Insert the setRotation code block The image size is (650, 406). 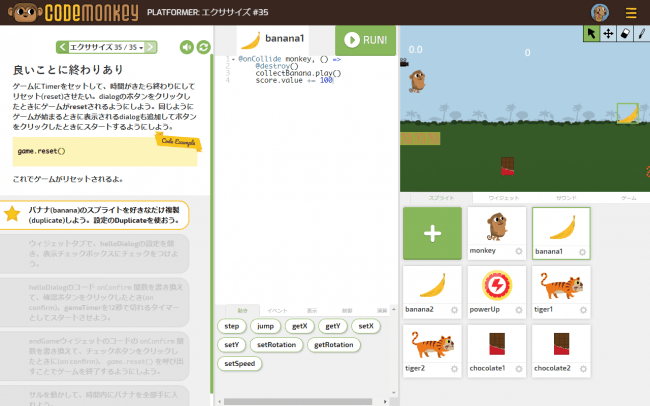pos(274,344)
